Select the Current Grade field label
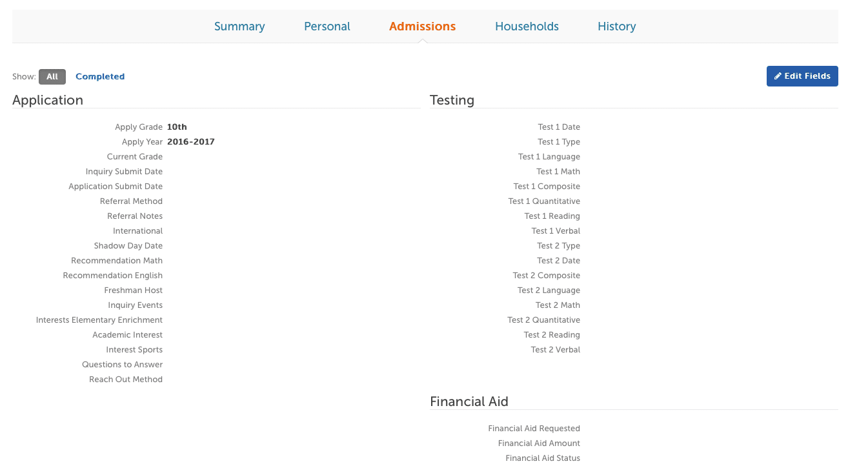Viewport: 868px width, 468px height. (135, 157)
